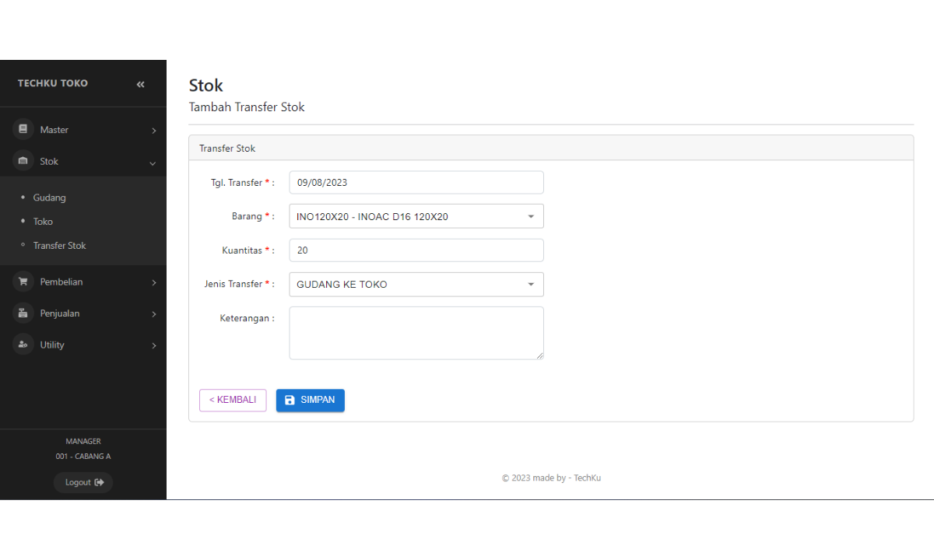Click the Tgl. Transfer date field

click(416, 183)
